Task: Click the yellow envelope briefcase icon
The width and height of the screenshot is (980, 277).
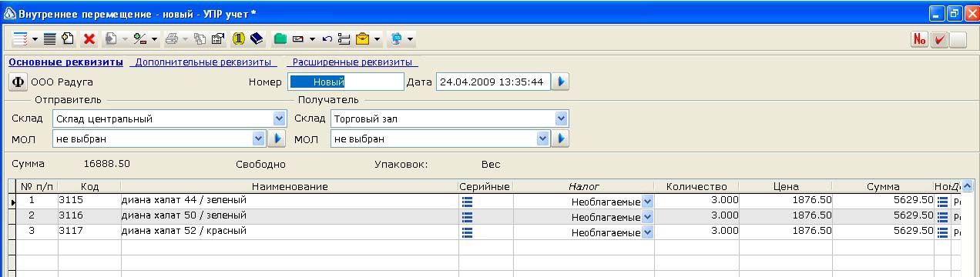Action: click(362, 38)
